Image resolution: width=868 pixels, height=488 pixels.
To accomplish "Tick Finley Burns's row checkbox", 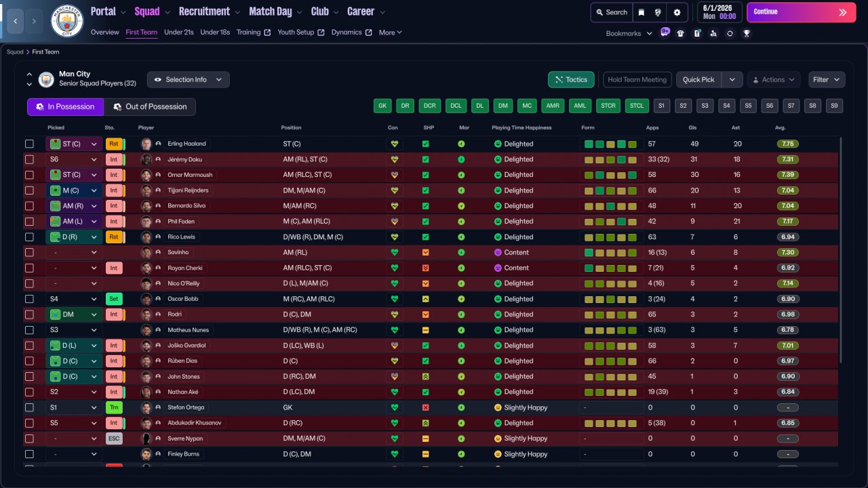I will tap(29, 454).
